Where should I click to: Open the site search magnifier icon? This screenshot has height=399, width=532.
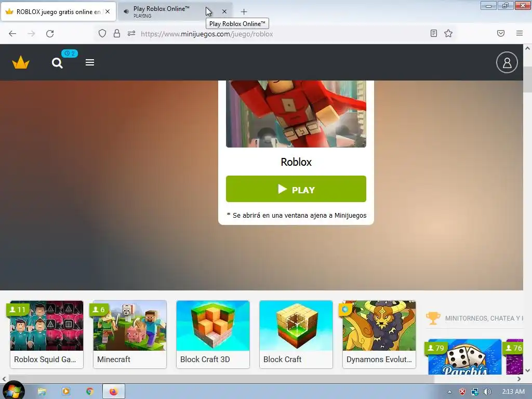click(x=57, y=63)
